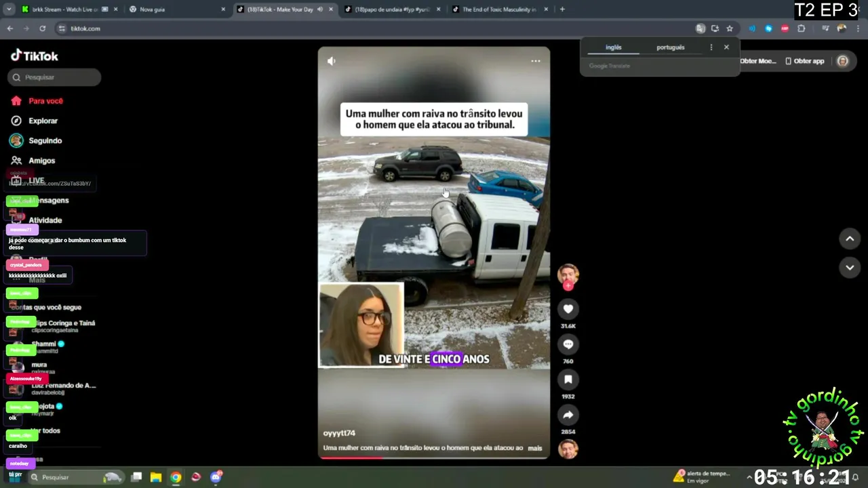Open the three-dot options menu on the video
Image resolution: width=868 pixels, height=488 pixels.
tap(536, 61)
